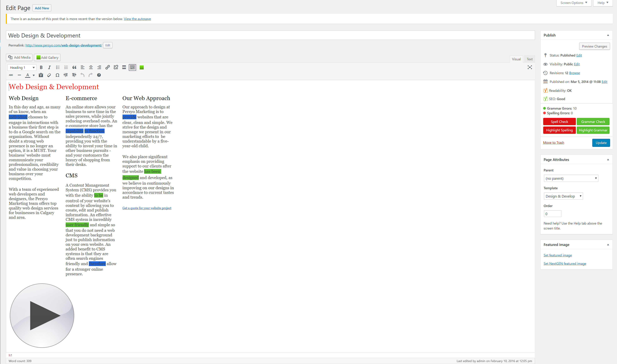
Task: Click the blue Update button
Action: click(x=601, y=143)
